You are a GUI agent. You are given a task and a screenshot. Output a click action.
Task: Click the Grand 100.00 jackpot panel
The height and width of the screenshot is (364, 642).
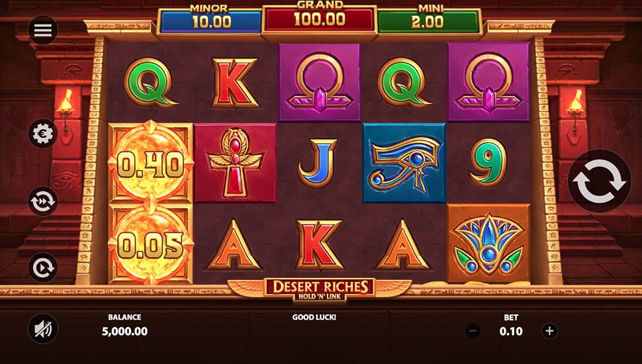pyautogui.click(x=320, y=19)
